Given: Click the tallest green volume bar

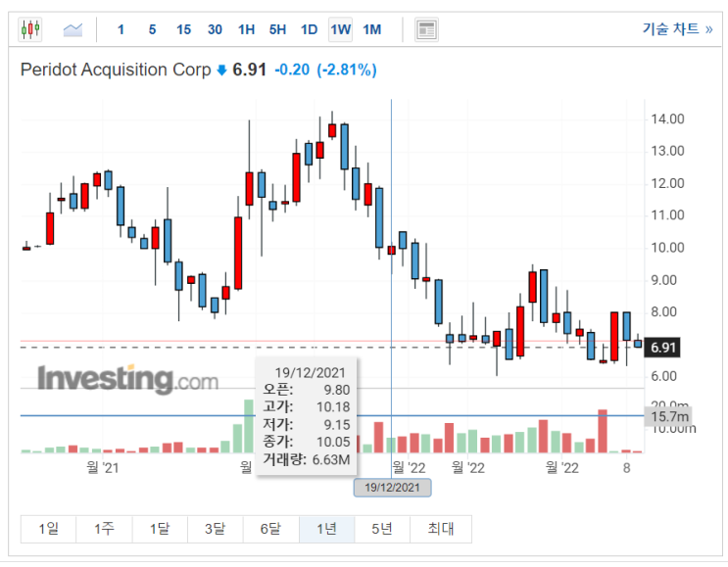Looking at the screenshot, I should pyautogui.click(x=249, y=426).
